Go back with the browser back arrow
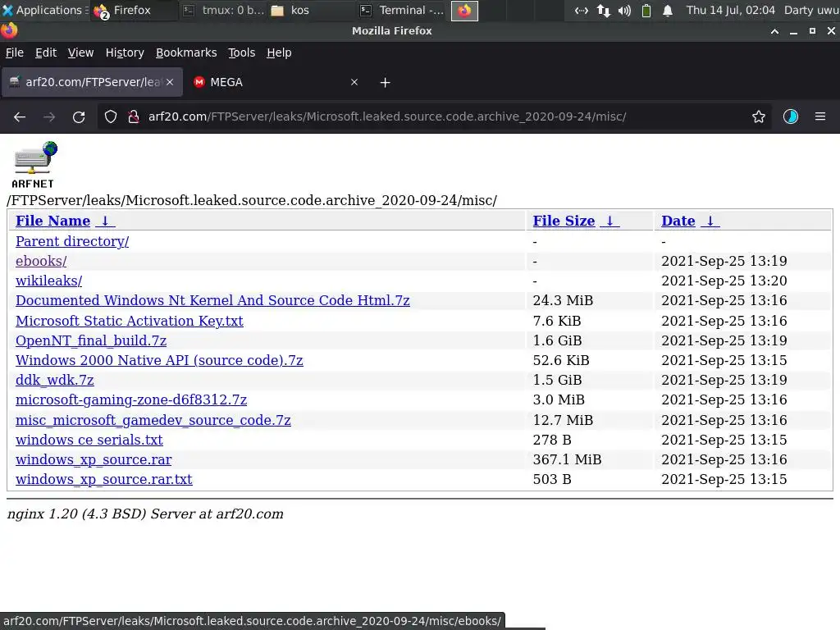This screenshot has width=840, height=630. (x=20, y=116)
